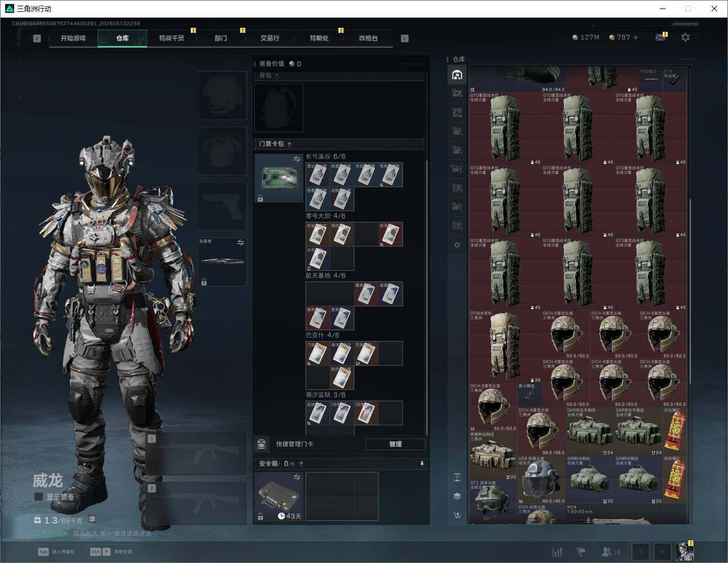Open the 开始游戏 tab
This screenshot has width=728, height=563.
click(x=73, y=38)
